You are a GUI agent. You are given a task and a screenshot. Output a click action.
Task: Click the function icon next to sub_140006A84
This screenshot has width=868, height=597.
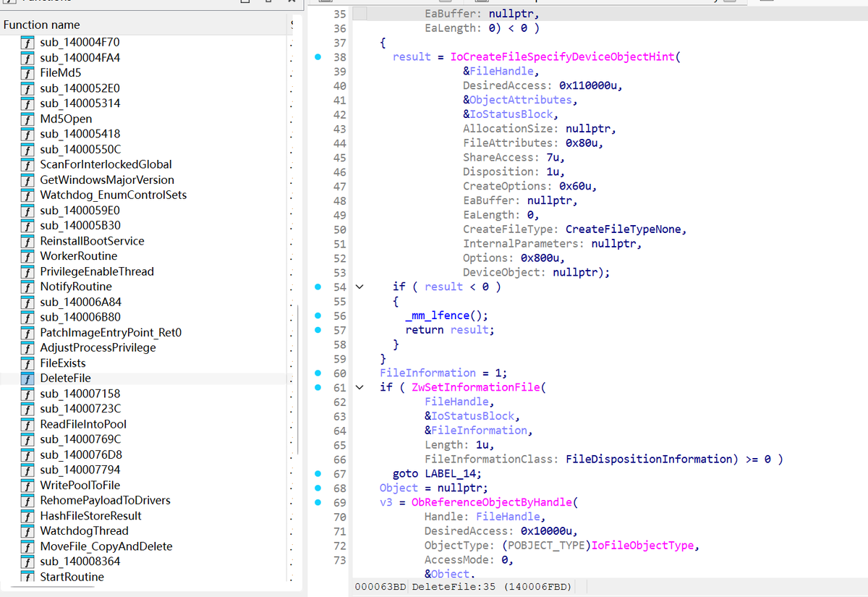pos(27,302)
